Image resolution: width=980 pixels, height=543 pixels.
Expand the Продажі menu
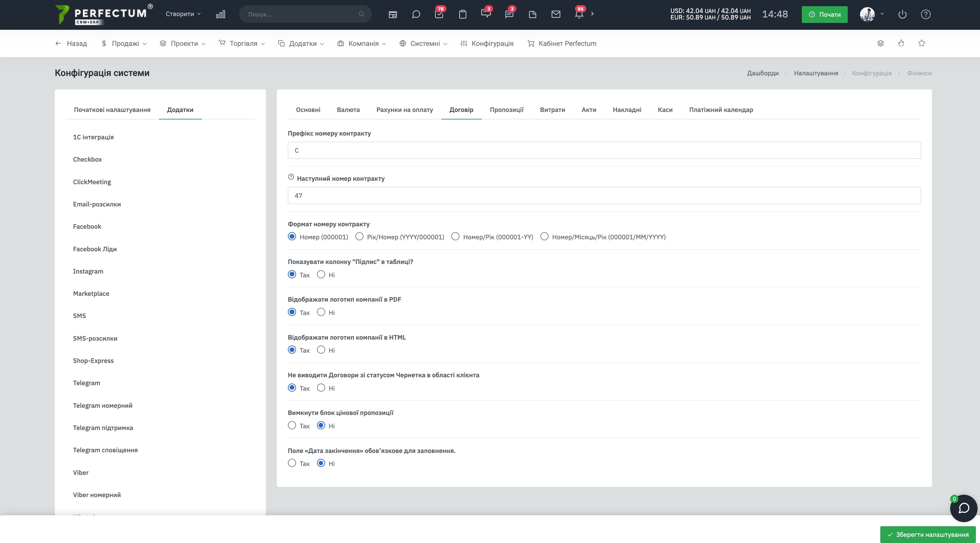pyautogui.click(x=124, y=43)
